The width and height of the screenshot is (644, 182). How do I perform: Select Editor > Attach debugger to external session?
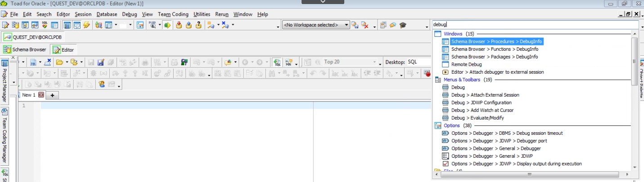tap(497, 72)
